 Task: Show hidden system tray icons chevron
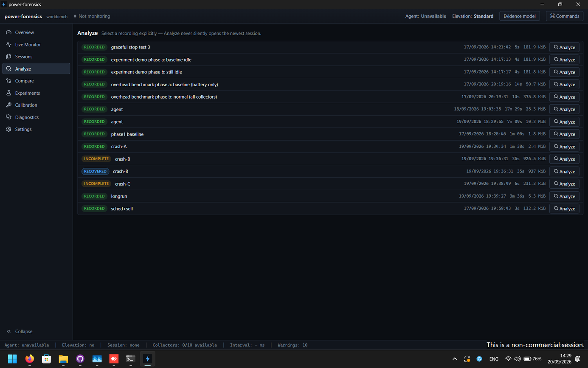pos(455,359)
